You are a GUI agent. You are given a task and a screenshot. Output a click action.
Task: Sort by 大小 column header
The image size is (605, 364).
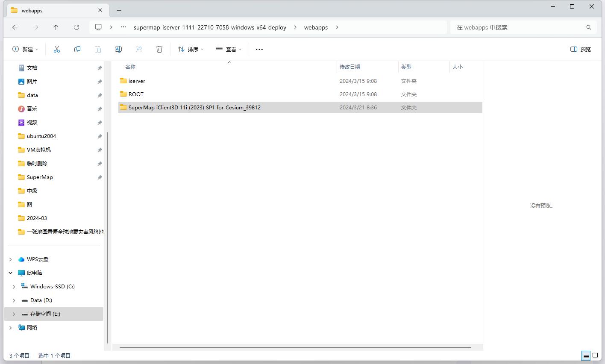click(458, 67)
